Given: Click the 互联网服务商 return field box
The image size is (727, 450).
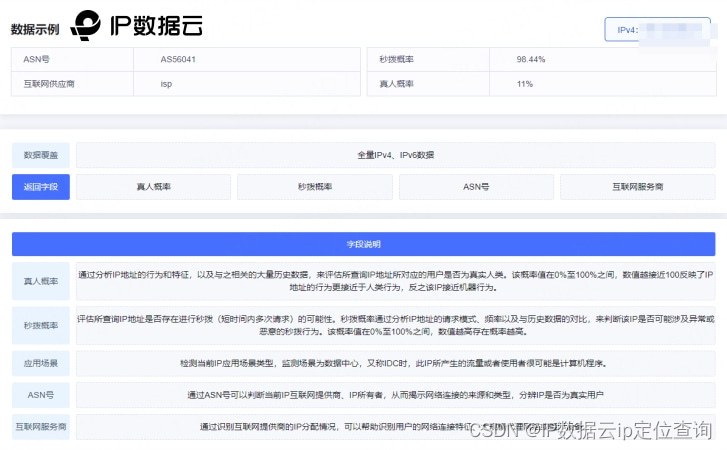Looking at the screenshot, I should pos(638,187).
